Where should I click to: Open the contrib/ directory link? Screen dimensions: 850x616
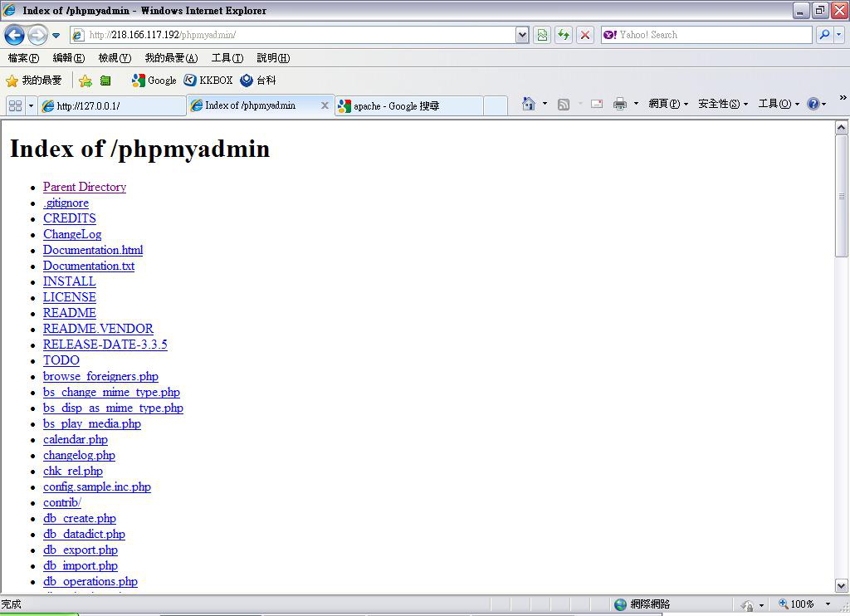62,502
